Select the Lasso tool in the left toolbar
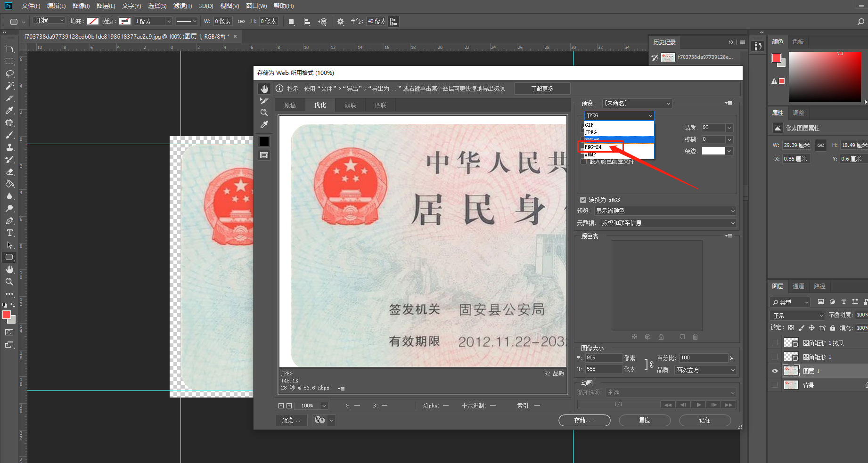Viewport: 868px width, 463px height. (x=9, y=73)
